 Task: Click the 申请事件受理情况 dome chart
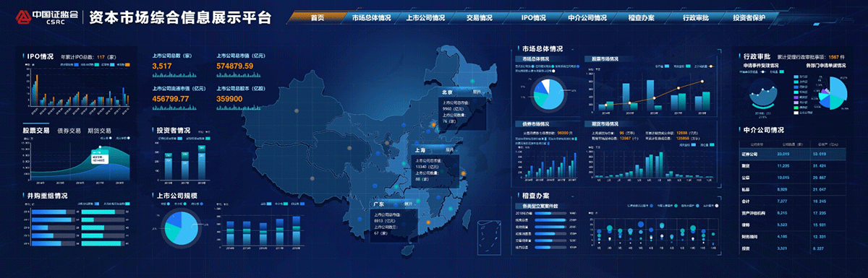(x=765, y=92)
